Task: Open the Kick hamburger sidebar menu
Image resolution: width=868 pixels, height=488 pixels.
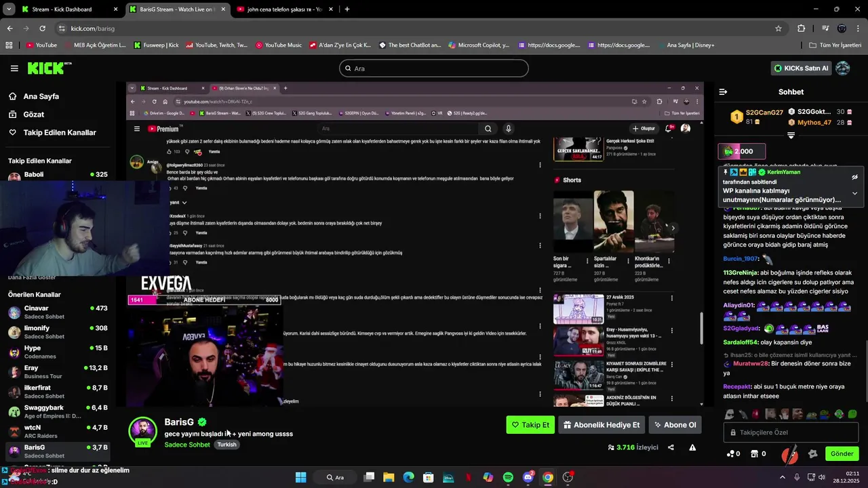Action: pyautogui.click(x=14, y=68)
